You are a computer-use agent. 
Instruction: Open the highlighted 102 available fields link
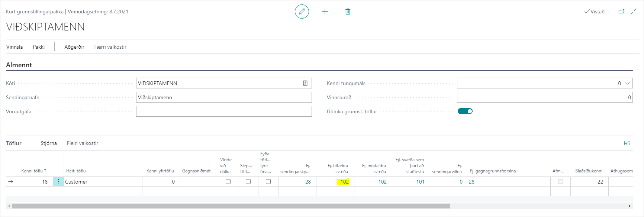click(x=344, y=182)
